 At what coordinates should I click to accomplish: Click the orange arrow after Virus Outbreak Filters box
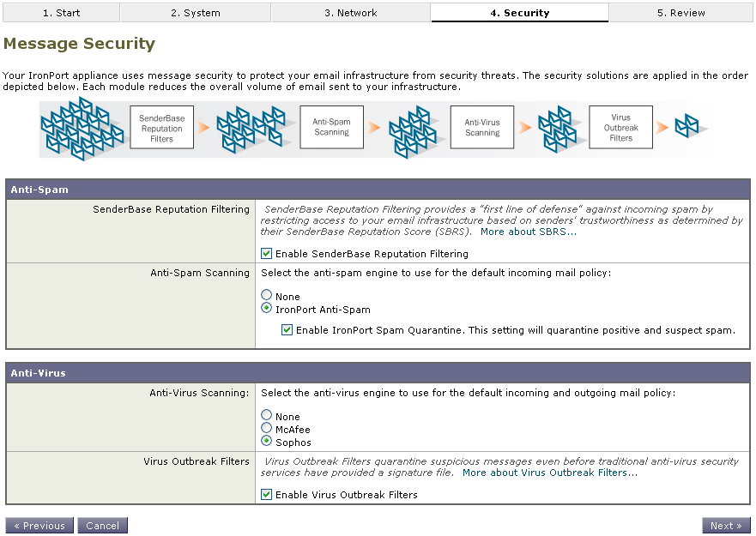click(x=662, y=127)
